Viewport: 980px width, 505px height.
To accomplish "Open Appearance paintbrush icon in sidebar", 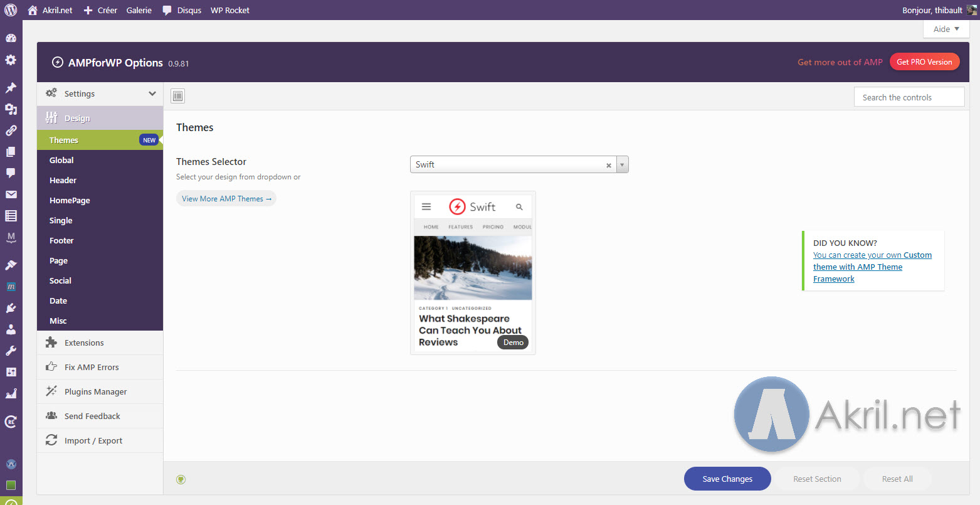I will (x=11, y=265).
